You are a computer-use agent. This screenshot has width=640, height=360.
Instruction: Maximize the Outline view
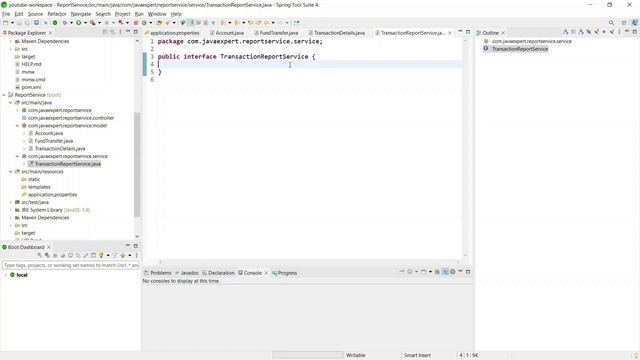(635, 32)
